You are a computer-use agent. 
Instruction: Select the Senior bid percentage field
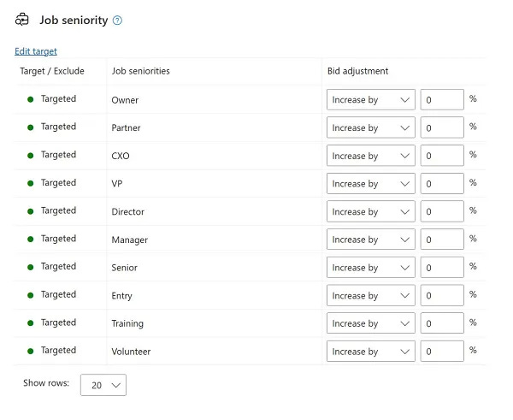point(442,268)
